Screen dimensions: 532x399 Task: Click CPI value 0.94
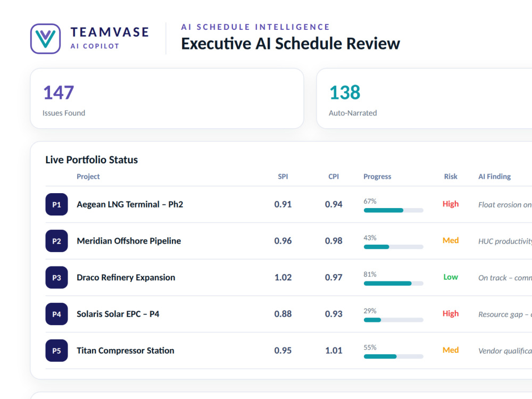click(334, 204)
